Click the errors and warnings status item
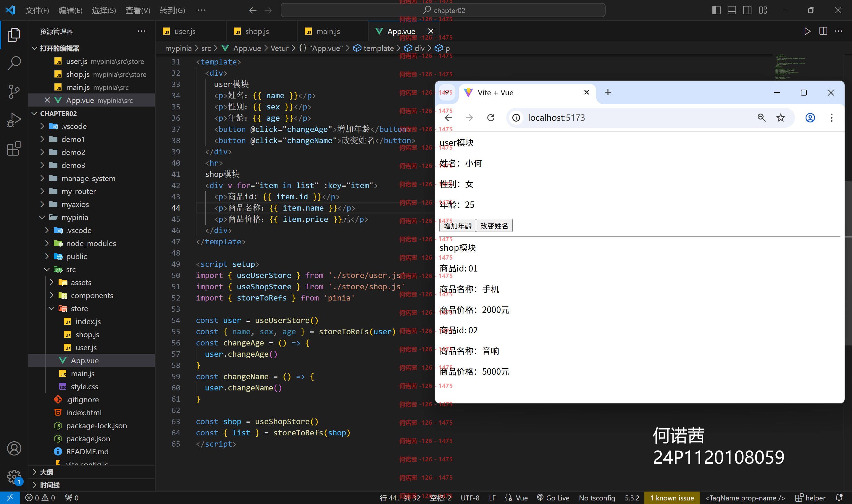This screenshot has width=852, height=504. point(40,497)
